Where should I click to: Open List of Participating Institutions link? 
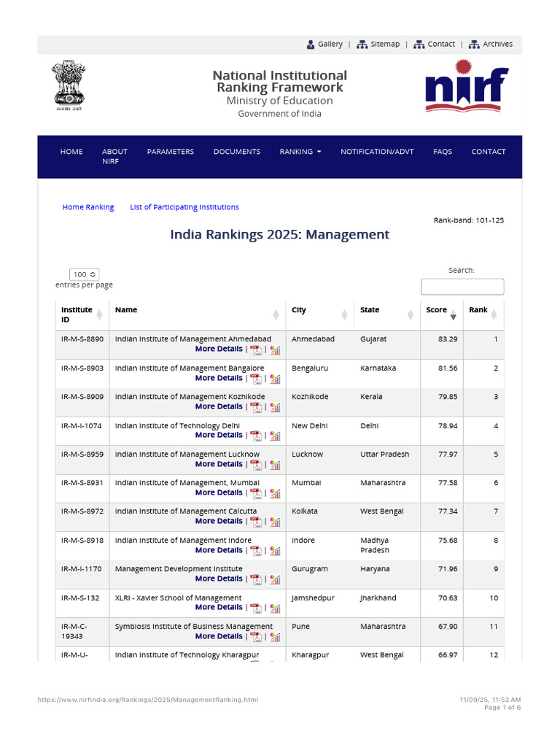[184, 207]
